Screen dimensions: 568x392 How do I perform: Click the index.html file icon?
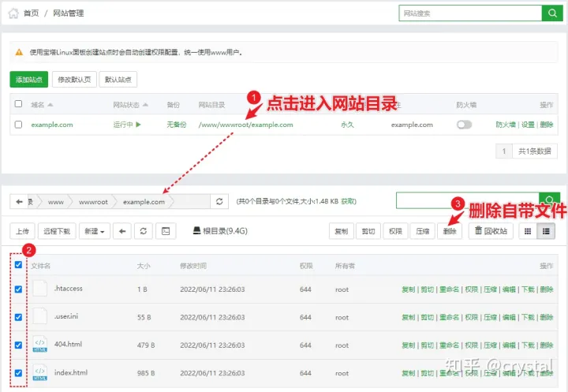[x=40, y=372]
